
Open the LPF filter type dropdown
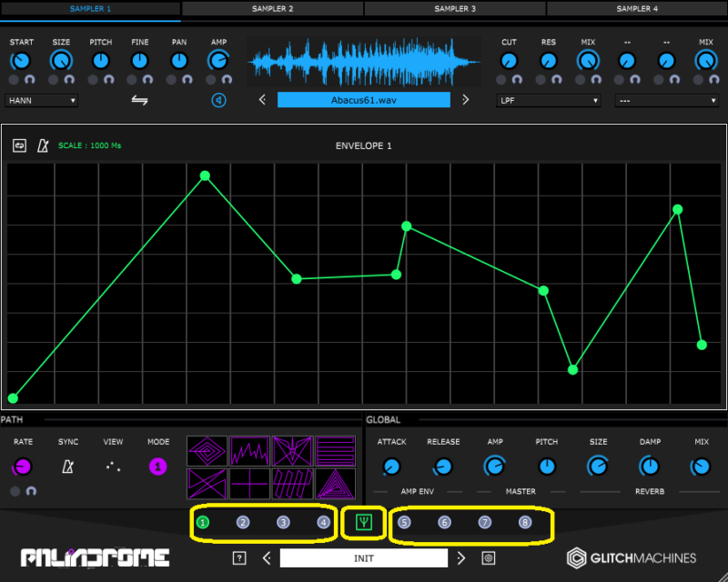click(549, 100)
